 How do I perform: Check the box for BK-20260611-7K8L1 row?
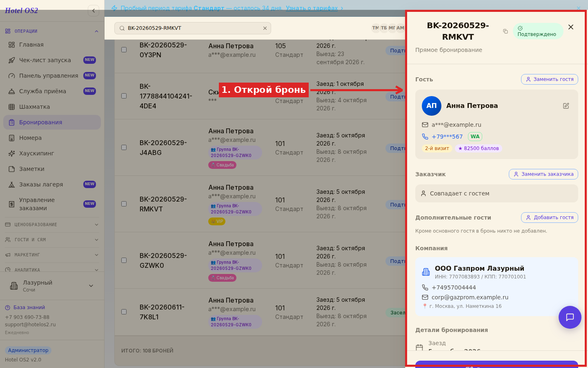point(124,312)
